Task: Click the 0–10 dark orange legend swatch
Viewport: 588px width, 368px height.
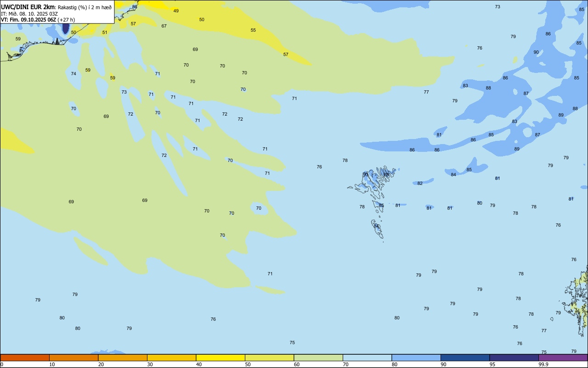Action: [x=25, y=357]
